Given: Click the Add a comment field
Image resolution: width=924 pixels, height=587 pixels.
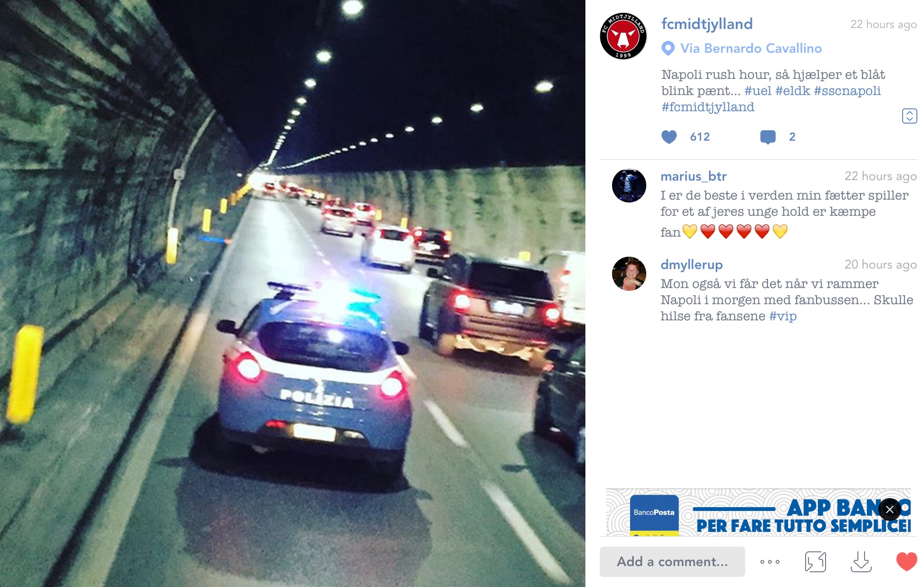Looking at the screenshot, I should (x=672, y=562).
